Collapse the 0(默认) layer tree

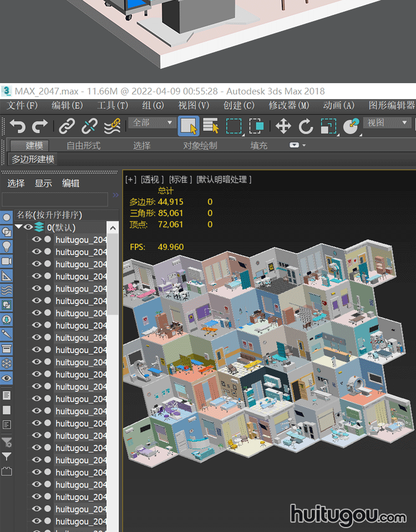19,227
